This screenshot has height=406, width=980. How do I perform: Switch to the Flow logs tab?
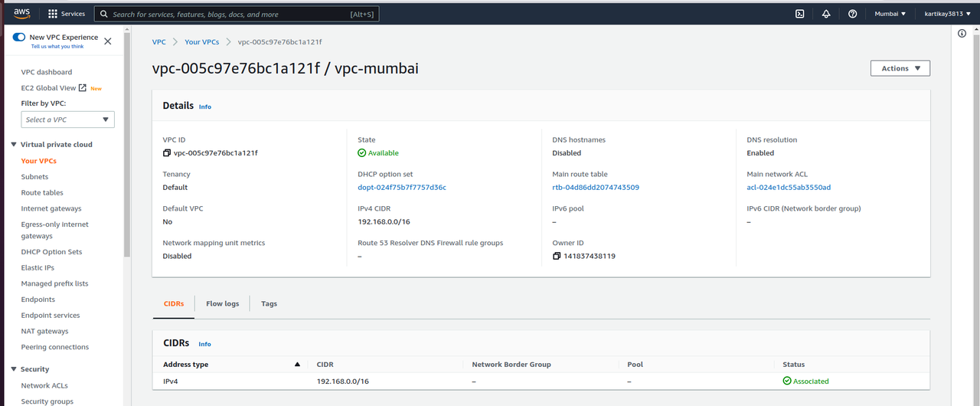click(x=222, y=303)
